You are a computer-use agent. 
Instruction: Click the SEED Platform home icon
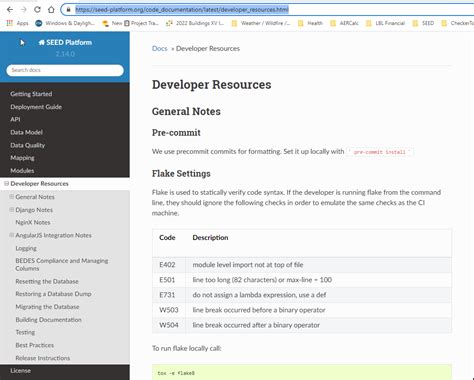click(x=42, y=42)
